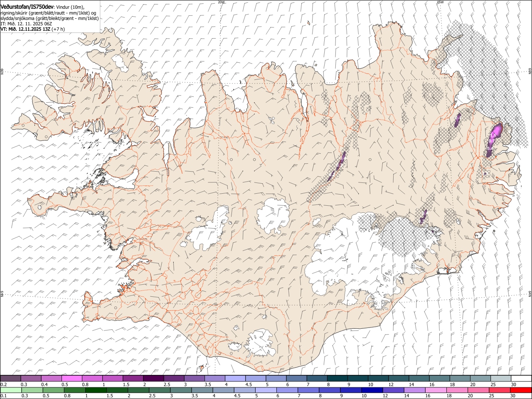Click the 'IT: Mið. 12. 11. 2025 06Z' line
The height and width of the screenshot is (399, 532).
[x=26, y=24]
